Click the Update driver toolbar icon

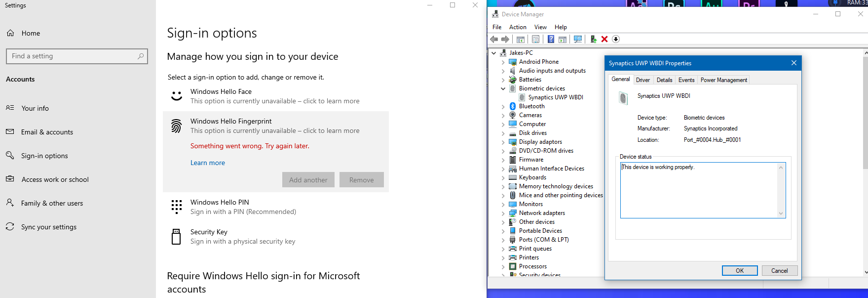coord(593,39)
